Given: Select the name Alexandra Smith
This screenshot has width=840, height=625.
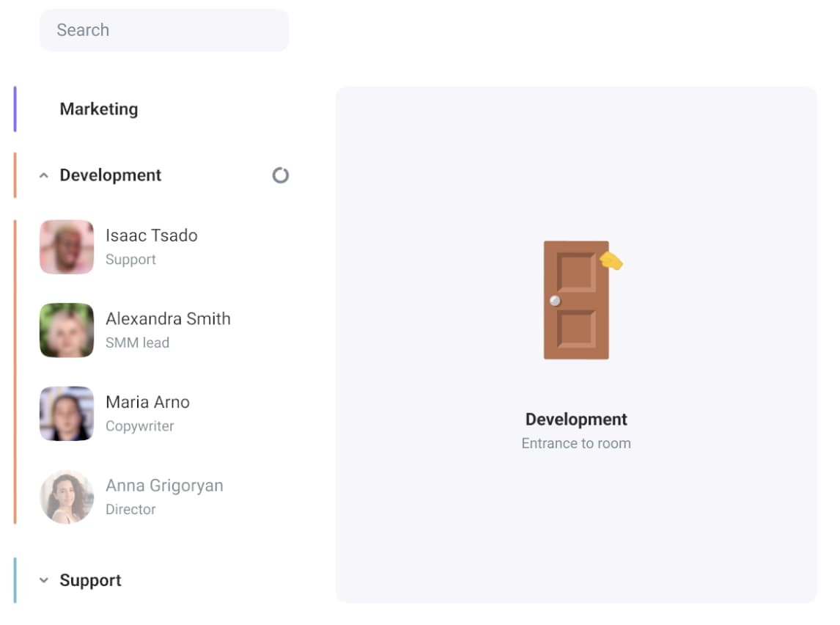Looking at the screenshot, I should point(168,318).
